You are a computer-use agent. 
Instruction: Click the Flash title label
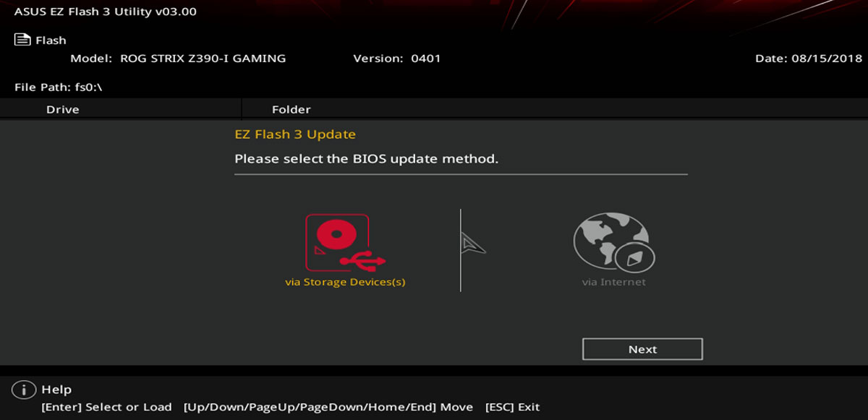tap(51, 40)
